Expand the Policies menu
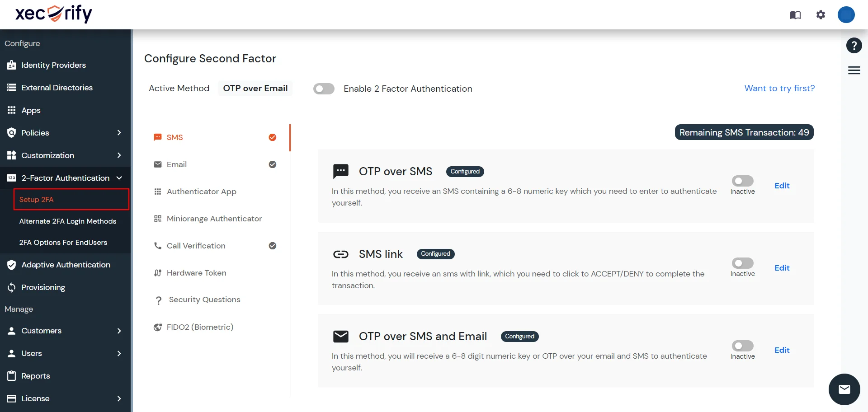The width and height of the screenshot is (868, 412). [119, 133]
